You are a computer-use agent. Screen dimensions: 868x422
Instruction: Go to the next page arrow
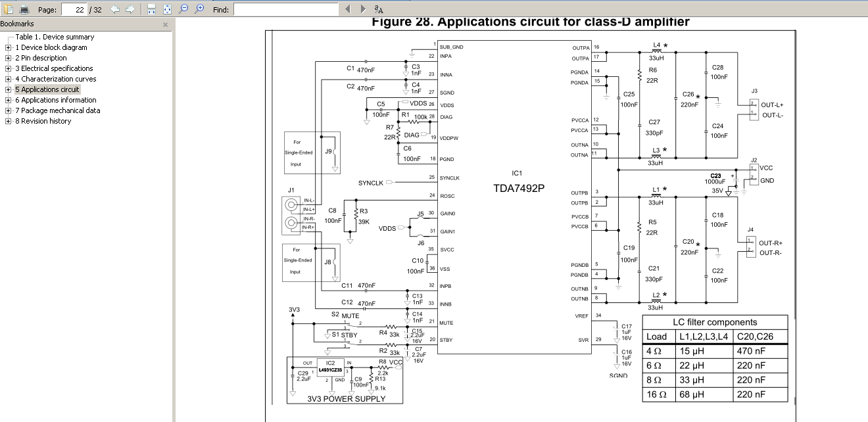130,9
